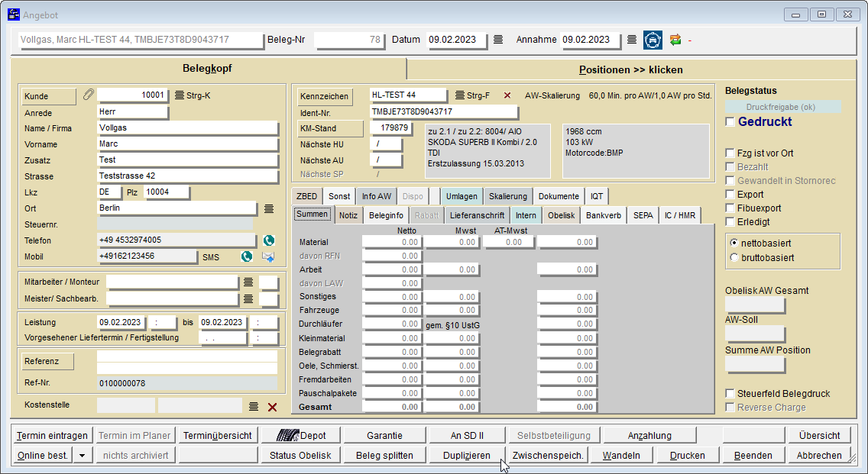Open the Terminübersicht button
Viewport: 868px width, 474px height.
pos(218,435)
